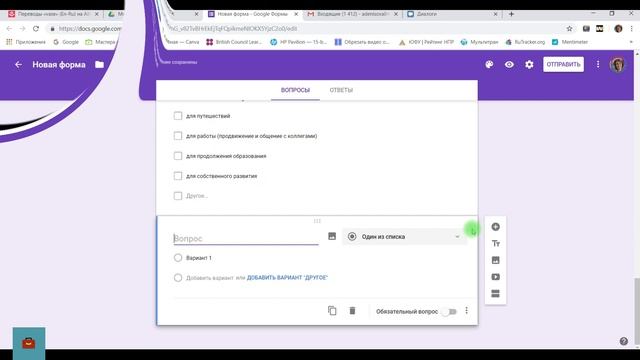
Task: Open the move-to-folder icon beside Новая форма
Action: coord(99,64)
